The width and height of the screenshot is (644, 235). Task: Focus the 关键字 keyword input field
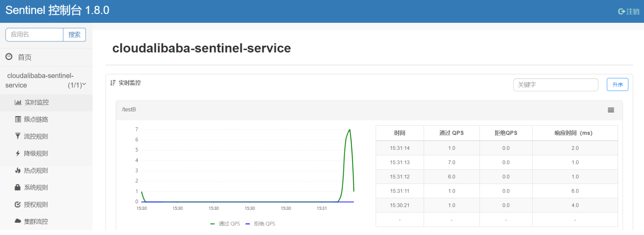point(555,85)
